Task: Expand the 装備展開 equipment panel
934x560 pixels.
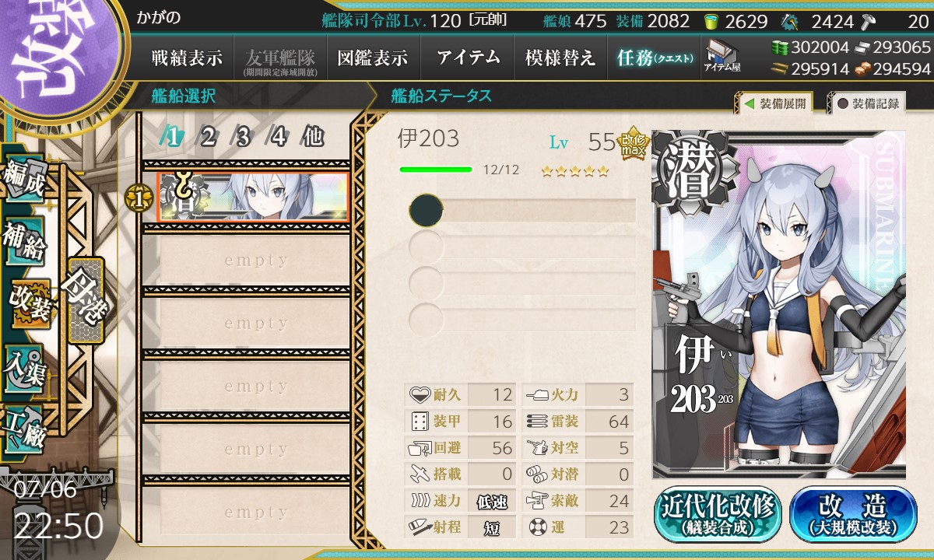Action: point(775,103)
